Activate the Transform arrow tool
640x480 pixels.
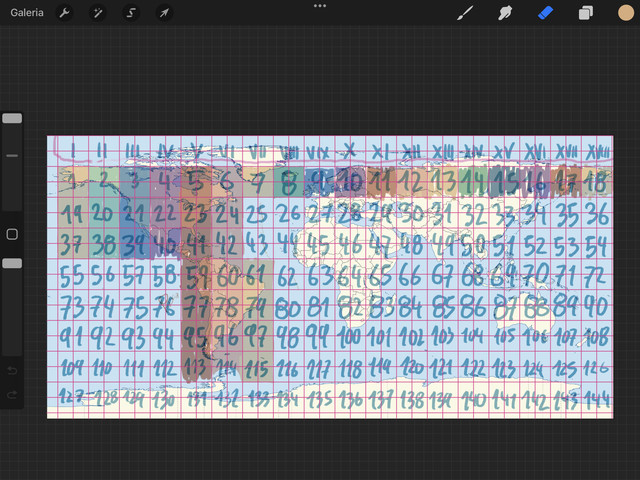pyautogui.click(x=164, y=13)
